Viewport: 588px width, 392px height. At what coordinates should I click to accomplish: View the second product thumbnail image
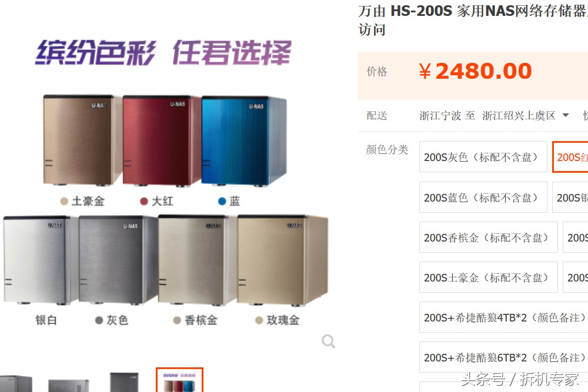tap(69, 386)
